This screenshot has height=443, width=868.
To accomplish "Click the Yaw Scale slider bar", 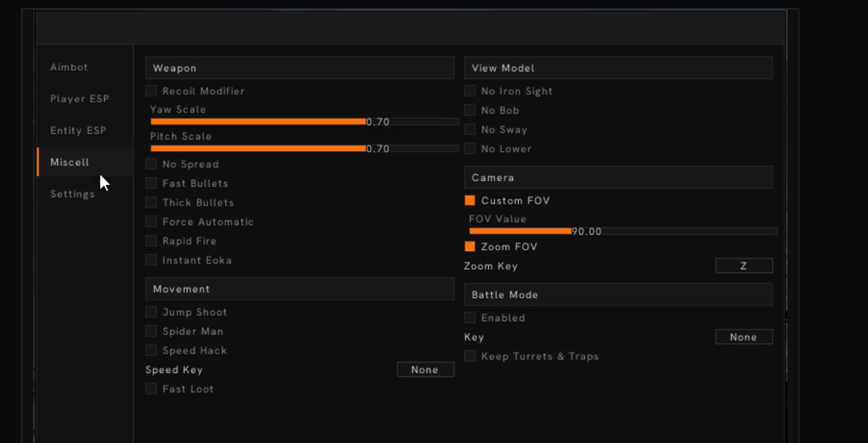I will click(x=305, y=121).
